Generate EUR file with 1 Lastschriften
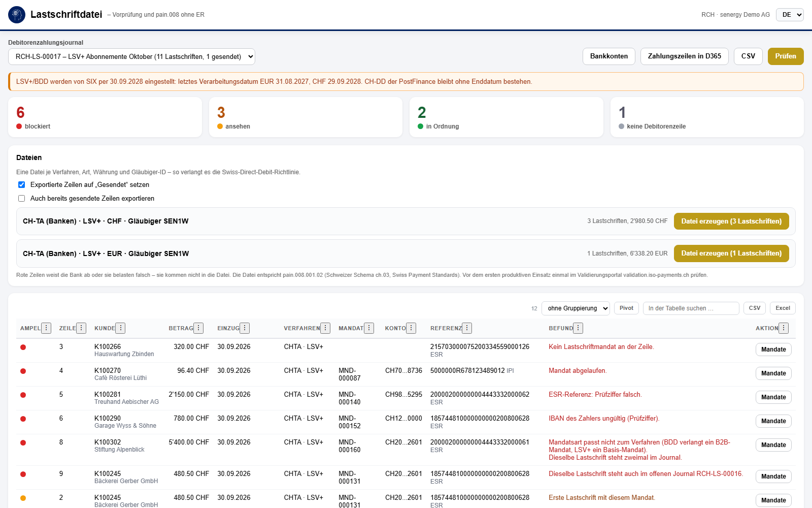 (x=731, y=253)
